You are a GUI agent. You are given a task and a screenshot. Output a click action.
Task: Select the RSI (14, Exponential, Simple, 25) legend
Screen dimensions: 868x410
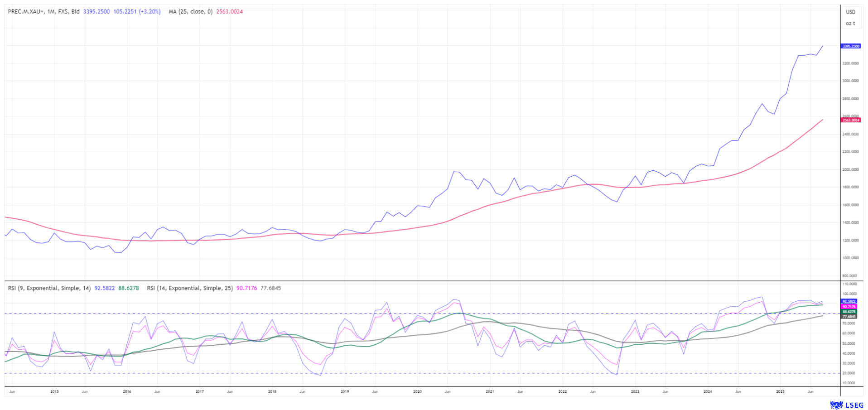189,288
